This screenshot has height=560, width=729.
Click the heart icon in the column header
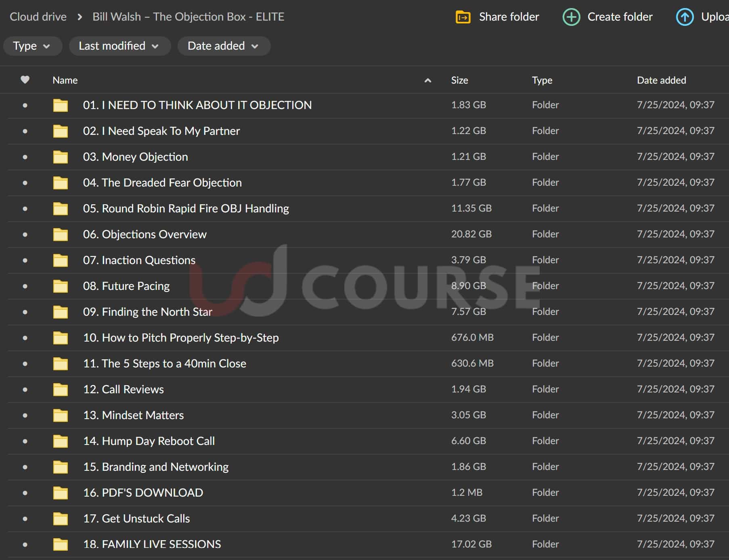[x=25, y=80]
